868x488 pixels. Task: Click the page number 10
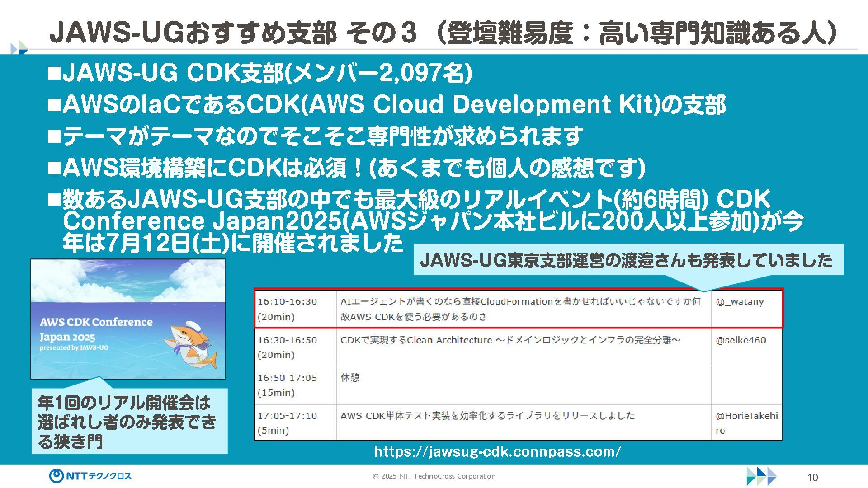pos(812,478)
